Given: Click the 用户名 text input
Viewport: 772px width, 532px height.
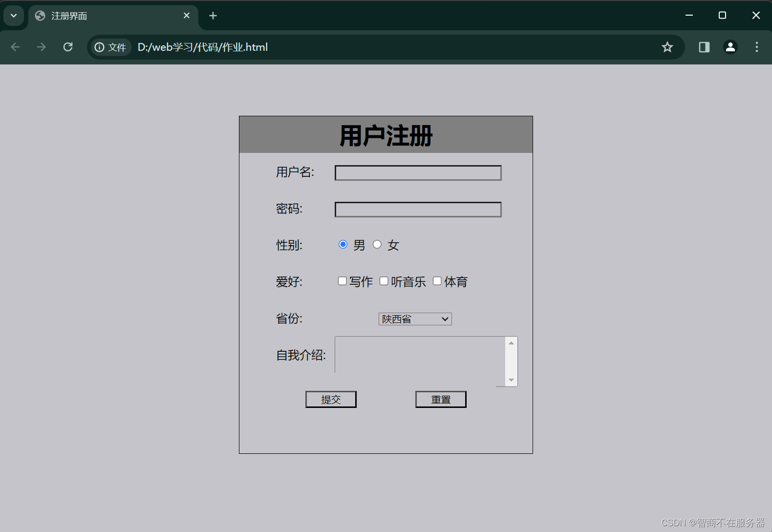Looking at the screenshot, I should pyautogui.click(x=418, y=173).
